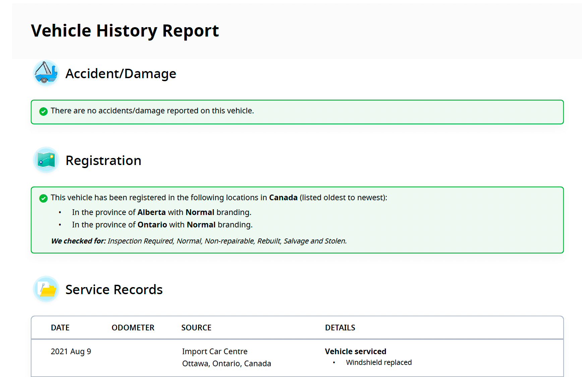
Task: Click the SOURCE column header
Action: [x=196, y=328]
